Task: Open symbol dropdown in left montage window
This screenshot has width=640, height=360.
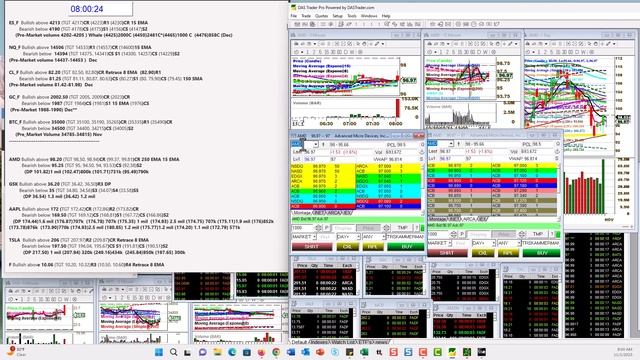Action: tap(316, 144)
